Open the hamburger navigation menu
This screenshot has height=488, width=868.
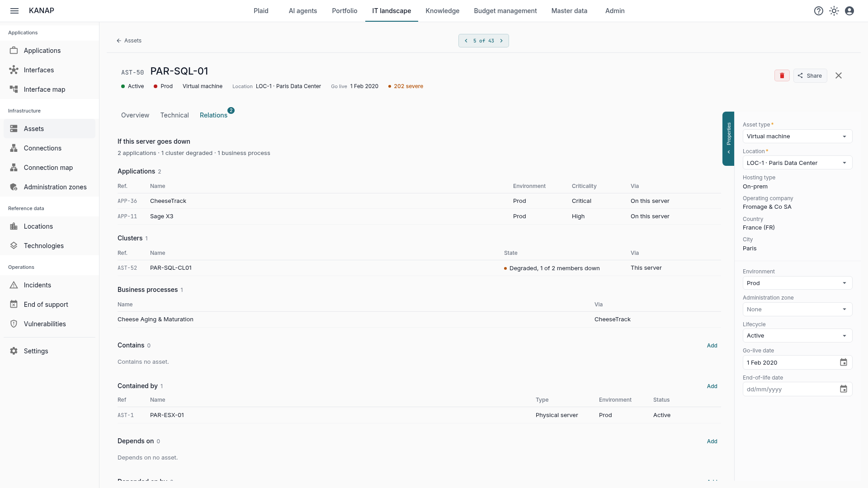(x=14, y=11)
